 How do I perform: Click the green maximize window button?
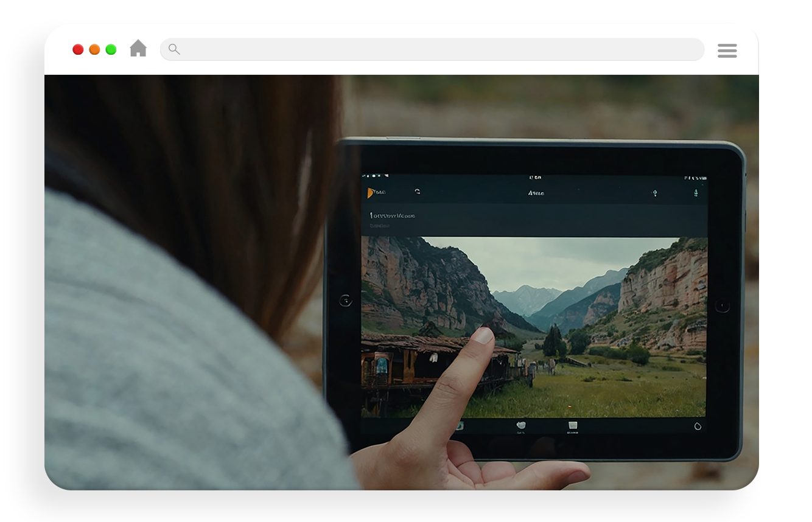tap(111, 50)
